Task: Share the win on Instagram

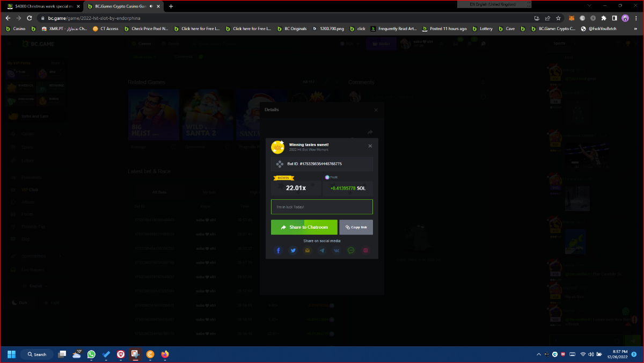Action: point(365,250)
